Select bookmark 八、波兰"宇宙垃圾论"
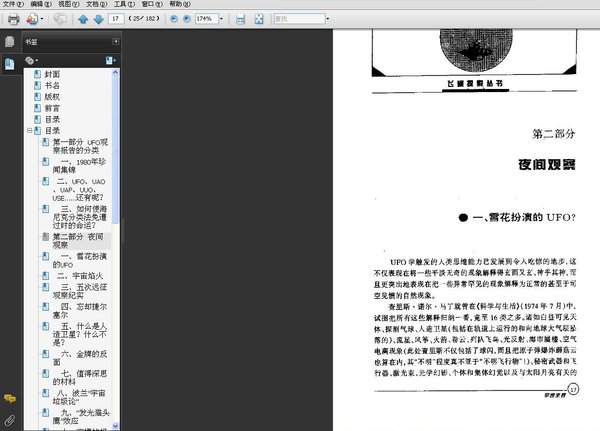 click(79, 397)
